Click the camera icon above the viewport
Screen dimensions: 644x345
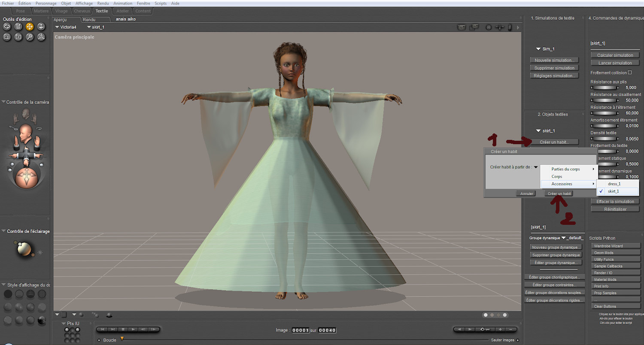[462, 27]
